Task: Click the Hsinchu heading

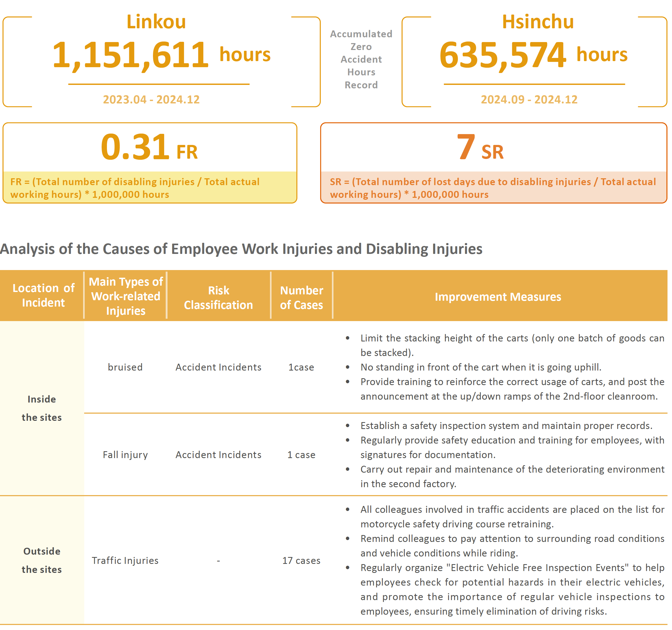Action: (x=538, y=22)
